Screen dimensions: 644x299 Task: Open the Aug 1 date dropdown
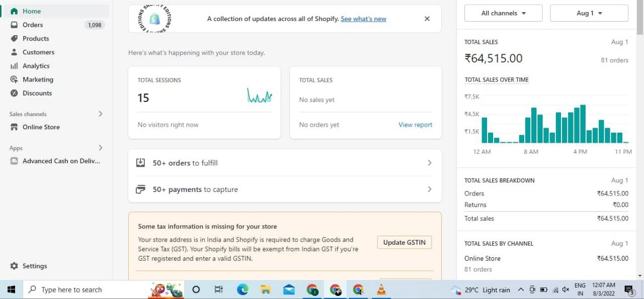589,13
